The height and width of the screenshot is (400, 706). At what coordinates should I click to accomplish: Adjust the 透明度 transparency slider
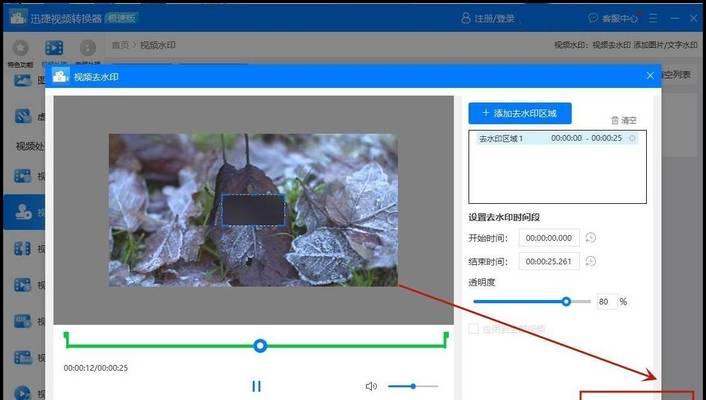532,301
